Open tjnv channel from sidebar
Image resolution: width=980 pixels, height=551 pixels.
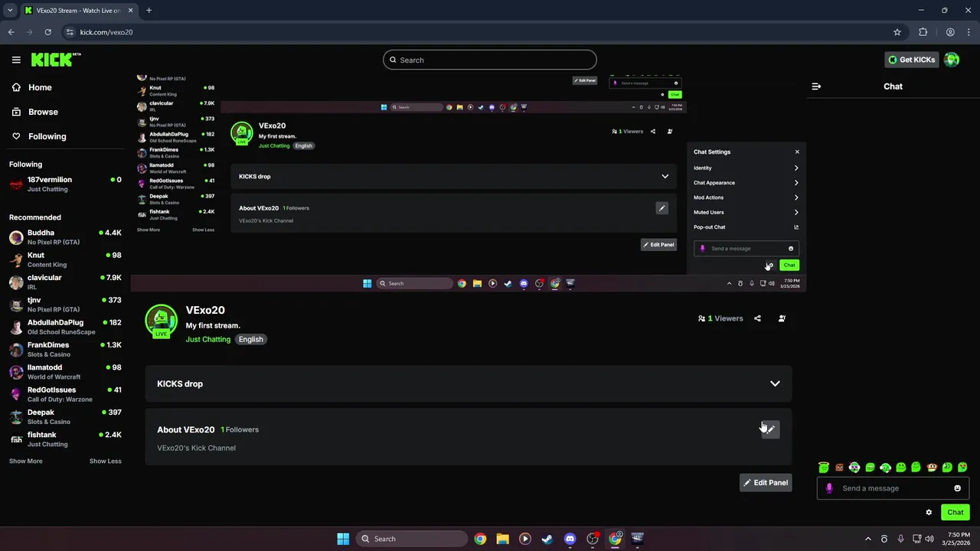point(65,305)
